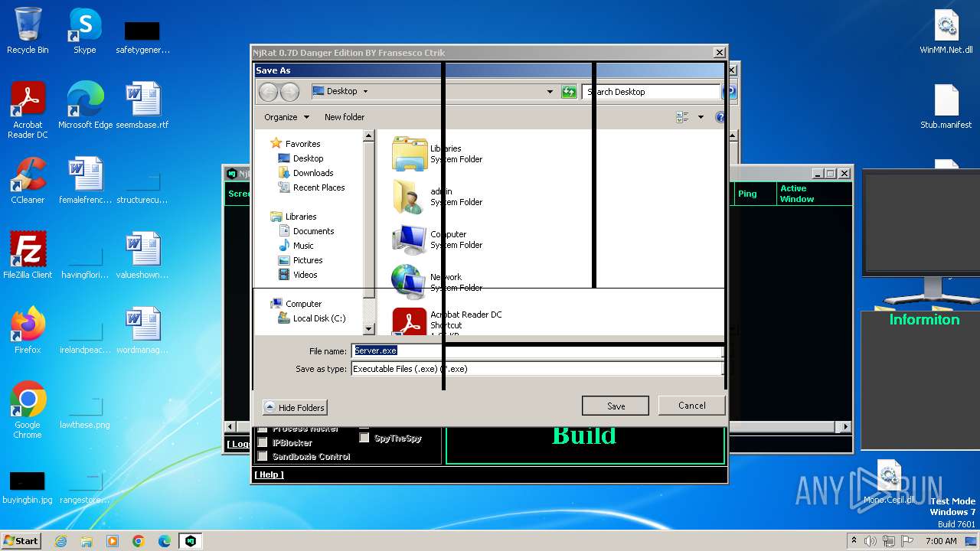Open Internet Explorer from the taskbar
This screenshot has width=980, height=551.
60,541
